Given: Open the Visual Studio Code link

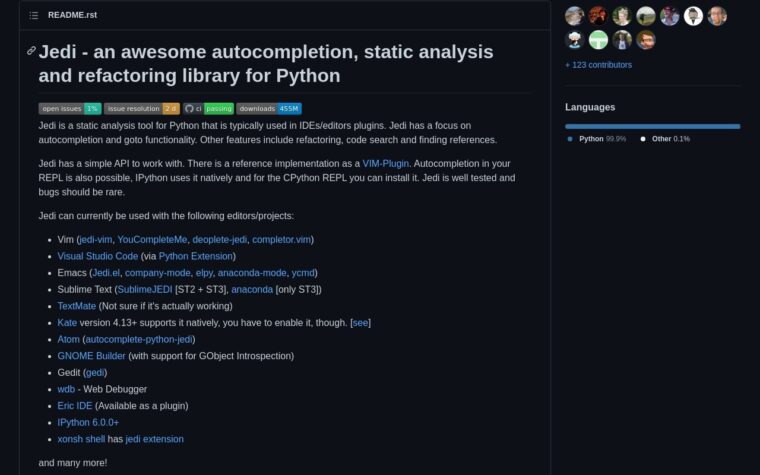Looking at the screenshot, I should pyautogui.click(x=97, y=256).
